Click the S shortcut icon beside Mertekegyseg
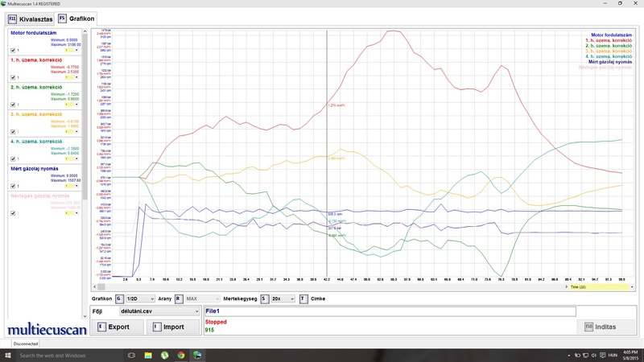This screenshot has height=362, width=644. pyautogui.click(x=263, y=298)
